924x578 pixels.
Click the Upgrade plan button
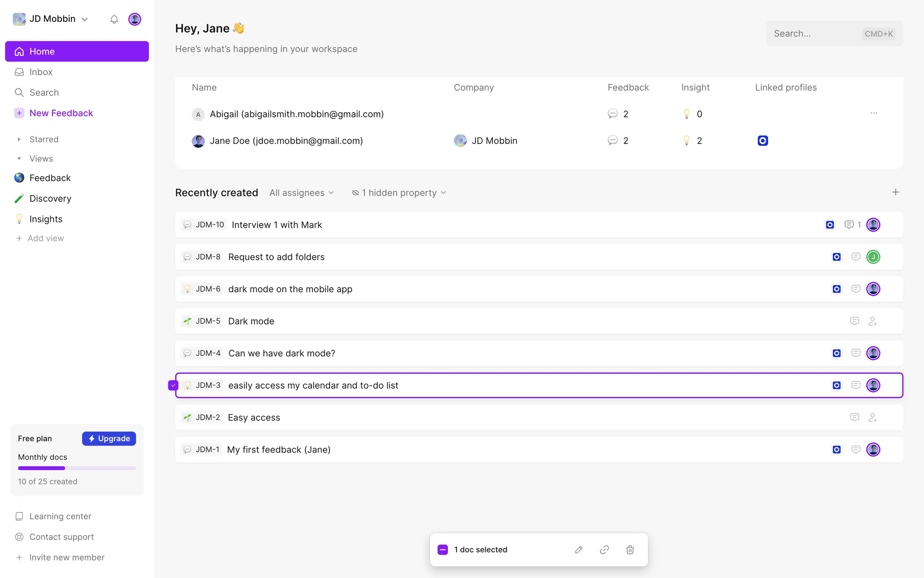[x=109, y=438]
